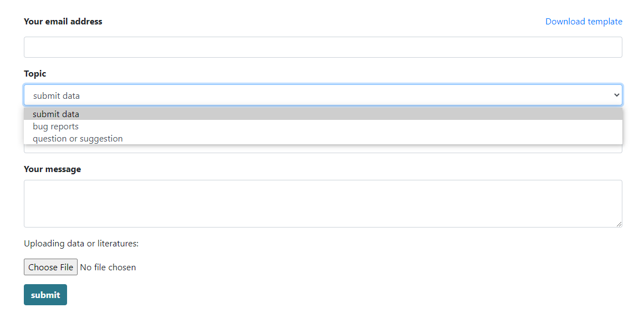
Task: Click the "Your message" label
Action: click(x=52, y=169)
